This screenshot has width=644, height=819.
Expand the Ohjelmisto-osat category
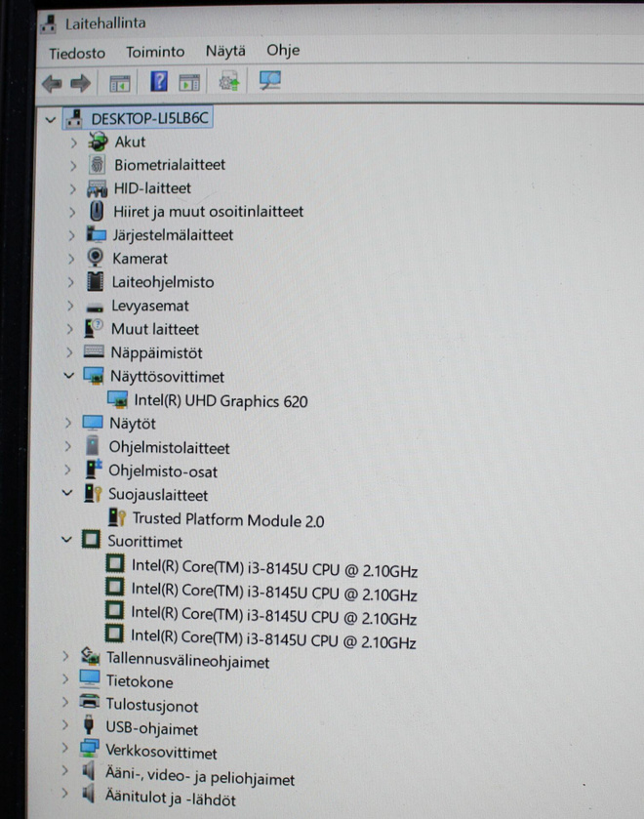(x=67, y=470)
